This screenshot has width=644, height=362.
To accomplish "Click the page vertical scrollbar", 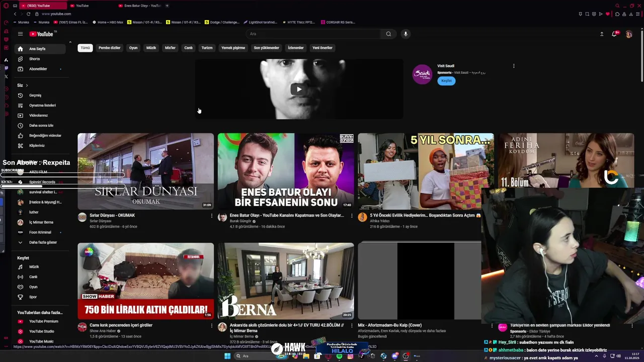I will (x=642, y=55).
